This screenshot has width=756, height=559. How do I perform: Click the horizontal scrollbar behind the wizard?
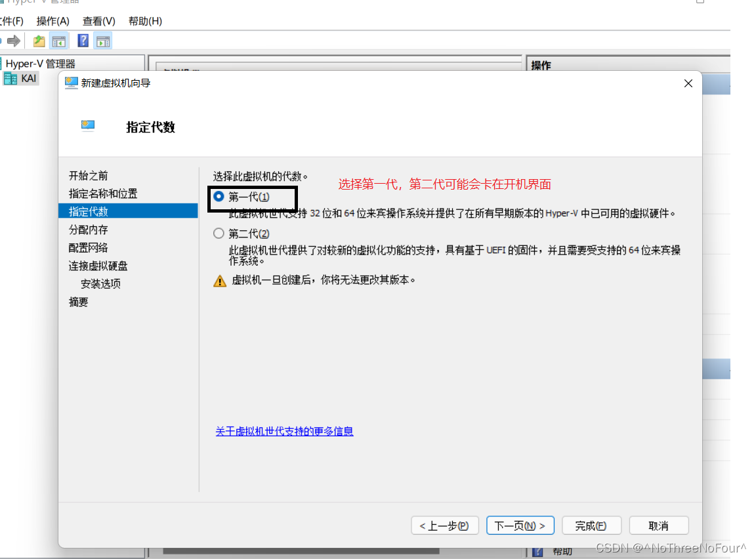coord(301,551)
